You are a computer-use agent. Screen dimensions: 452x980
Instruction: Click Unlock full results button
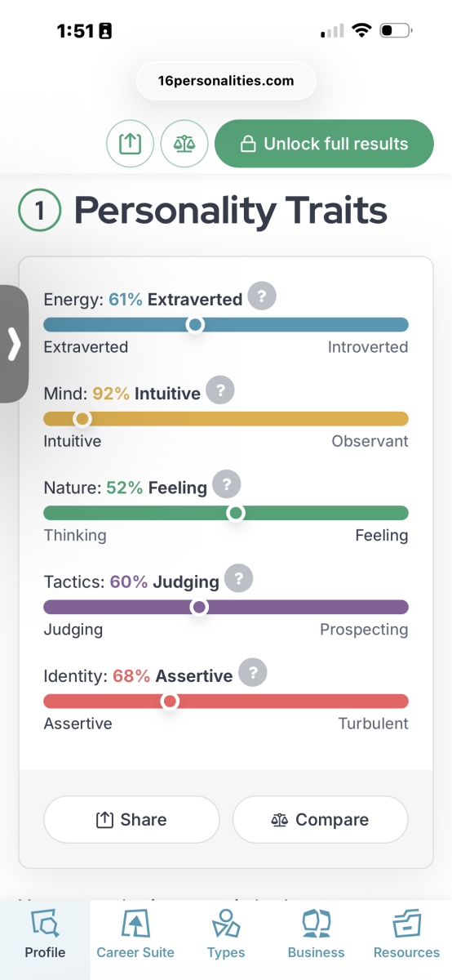(324, 144)
